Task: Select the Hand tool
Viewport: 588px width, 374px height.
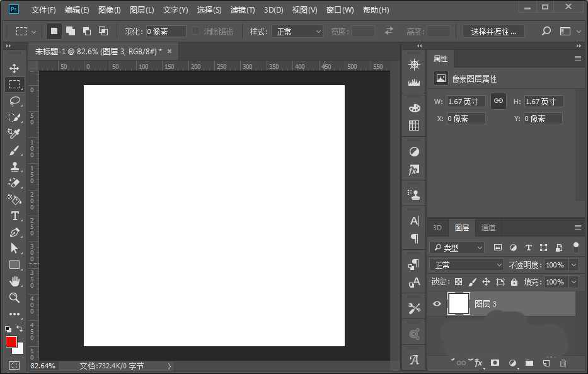Action: click(x=14, y=281)
